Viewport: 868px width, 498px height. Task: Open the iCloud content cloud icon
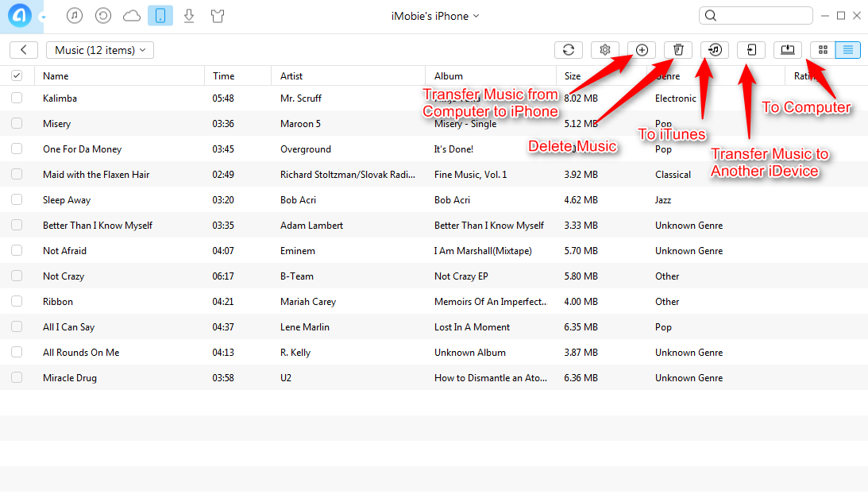132,16
